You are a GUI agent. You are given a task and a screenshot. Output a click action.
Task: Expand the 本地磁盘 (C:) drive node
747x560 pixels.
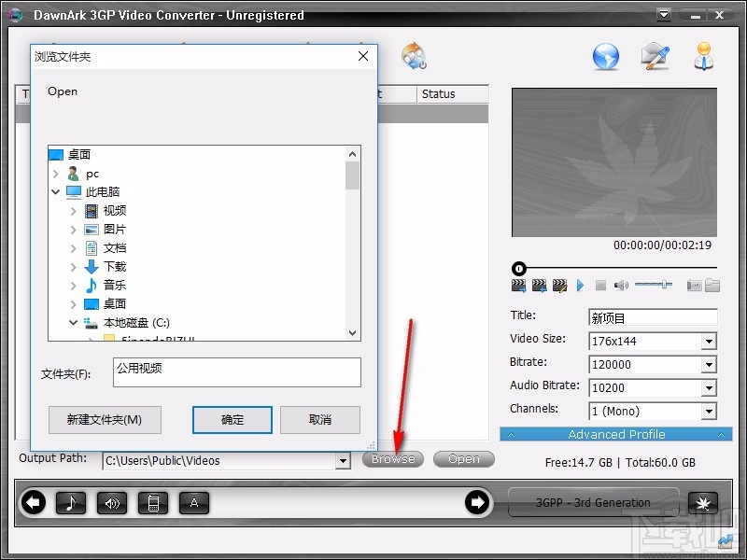[x=73, y=322]
